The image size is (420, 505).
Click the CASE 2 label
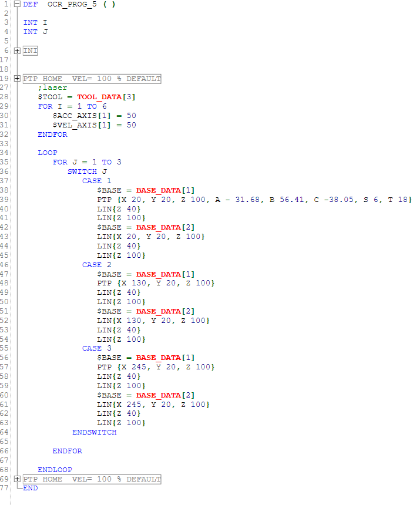(x=96, y=265)
